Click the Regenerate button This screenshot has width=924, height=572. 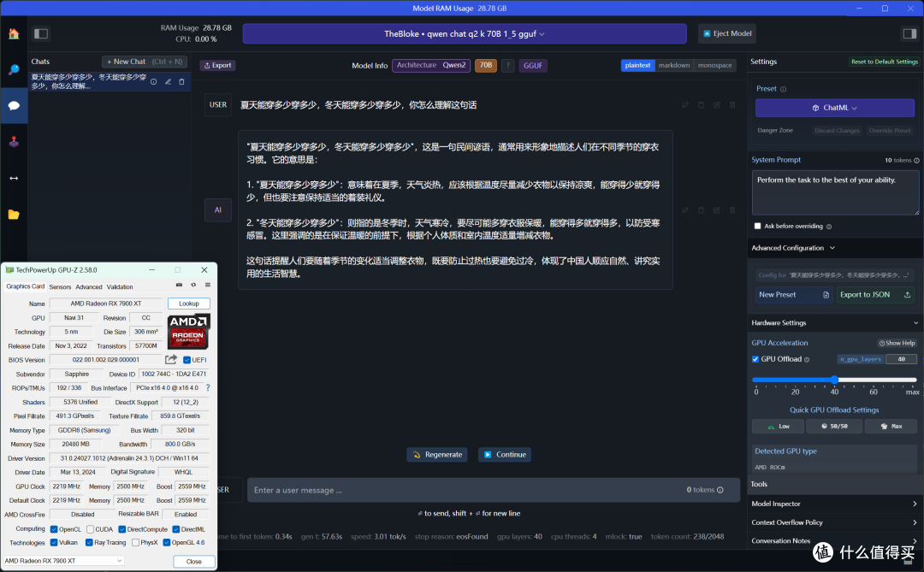436,455
